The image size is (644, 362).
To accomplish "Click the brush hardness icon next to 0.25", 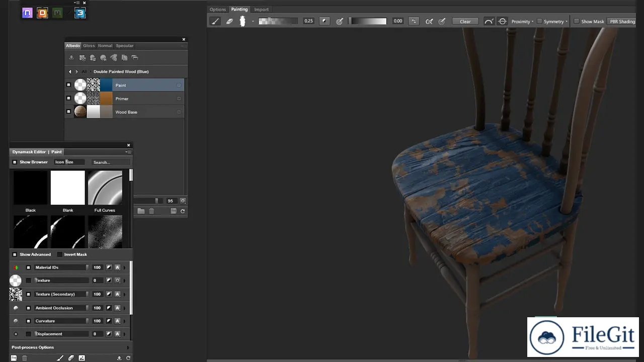I will (325, 21).
